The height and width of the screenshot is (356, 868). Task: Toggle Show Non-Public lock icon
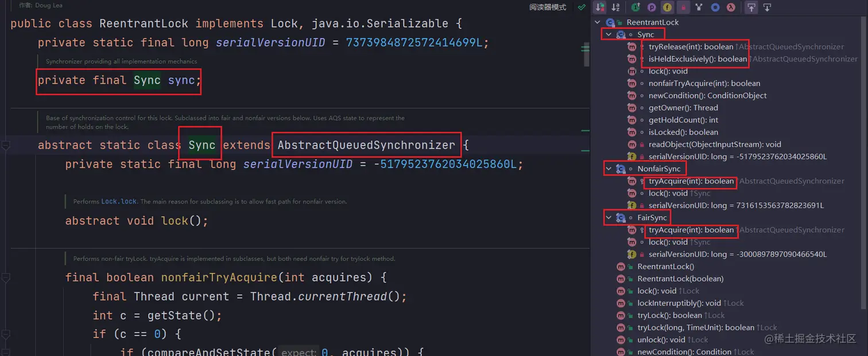coord(683,7)
